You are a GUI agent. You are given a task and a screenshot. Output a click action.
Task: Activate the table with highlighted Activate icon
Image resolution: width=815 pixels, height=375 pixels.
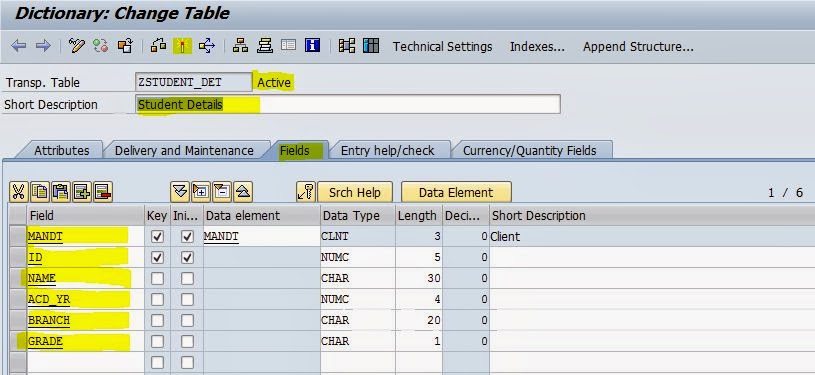click(x=182, y=46)
